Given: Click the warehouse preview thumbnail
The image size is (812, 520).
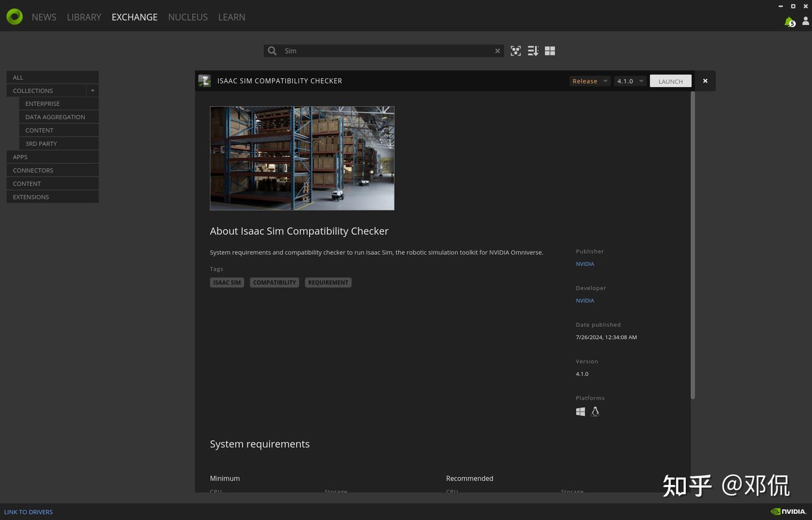Looking at the screenshot, I should point(302,158).
